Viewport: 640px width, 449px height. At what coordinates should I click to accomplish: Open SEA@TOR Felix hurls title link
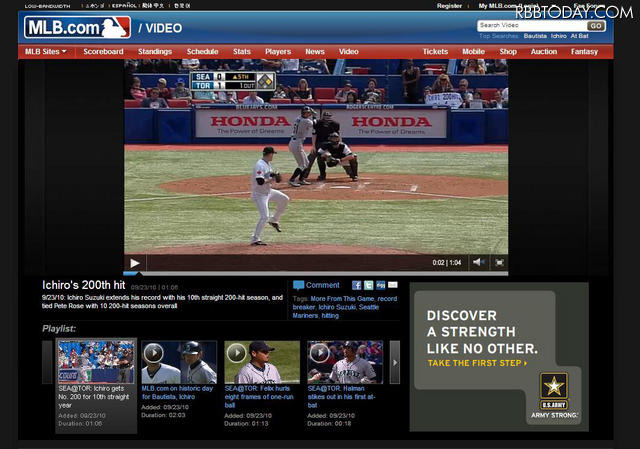tap(259, 397)
